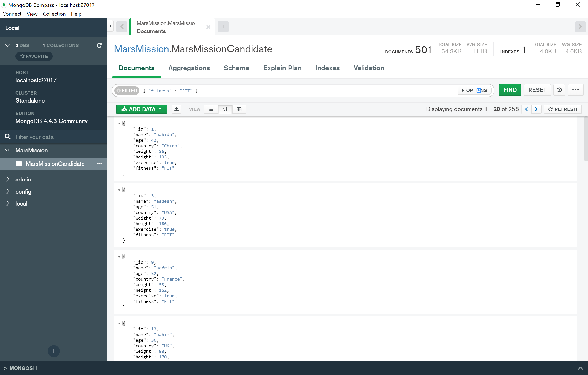Open collection options for MarsMissionCandidate
Image resolution: width=588 pixels, height=375 pixels.
point(99,164)
